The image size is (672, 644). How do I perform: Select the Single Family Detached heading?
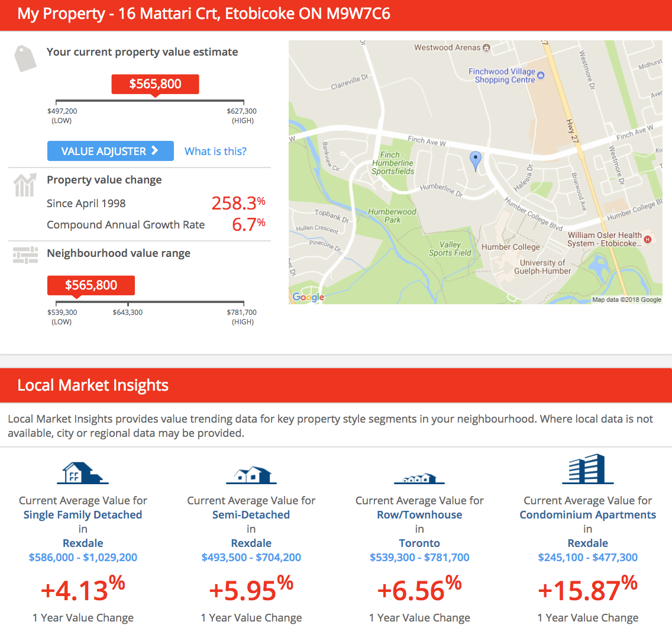point(83,515)
